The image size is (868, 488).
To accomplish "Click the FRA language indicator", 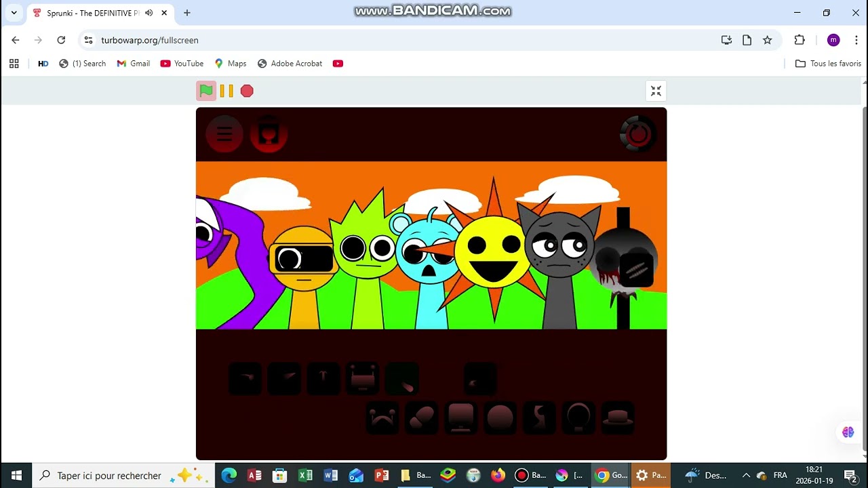I will [x=781, y=475].
